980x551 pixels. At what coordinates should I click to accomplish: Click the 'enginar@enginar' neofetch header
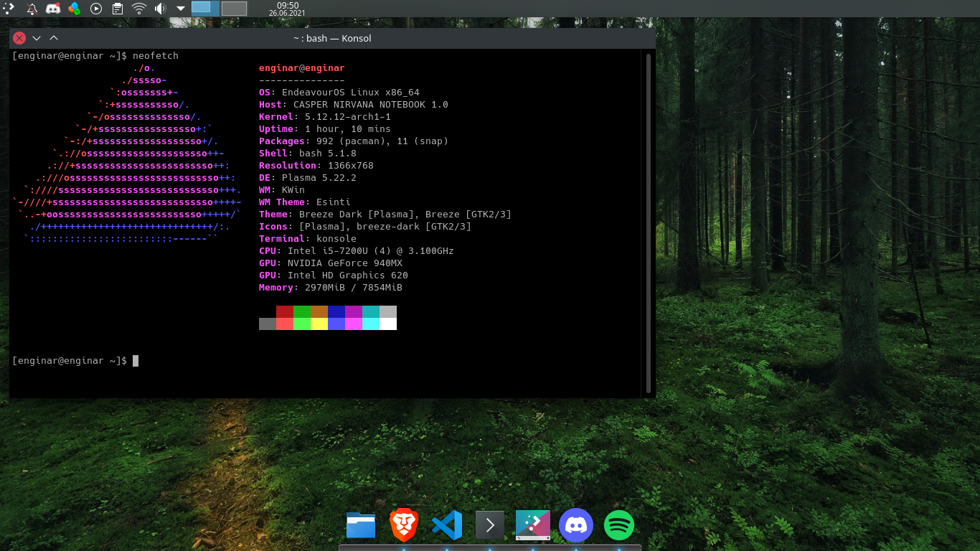pyautogui.click(x=302, y=68)
